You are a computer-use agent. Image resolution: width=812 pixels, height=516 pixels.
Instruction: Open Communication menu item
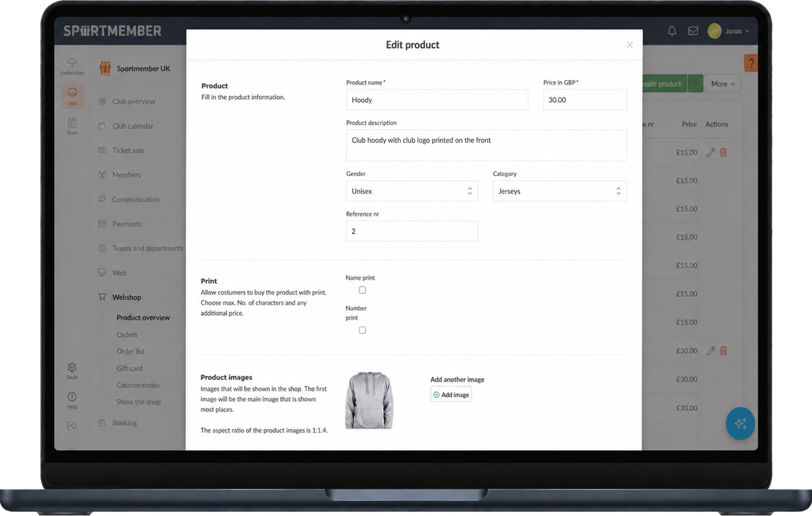click(136, 200)
